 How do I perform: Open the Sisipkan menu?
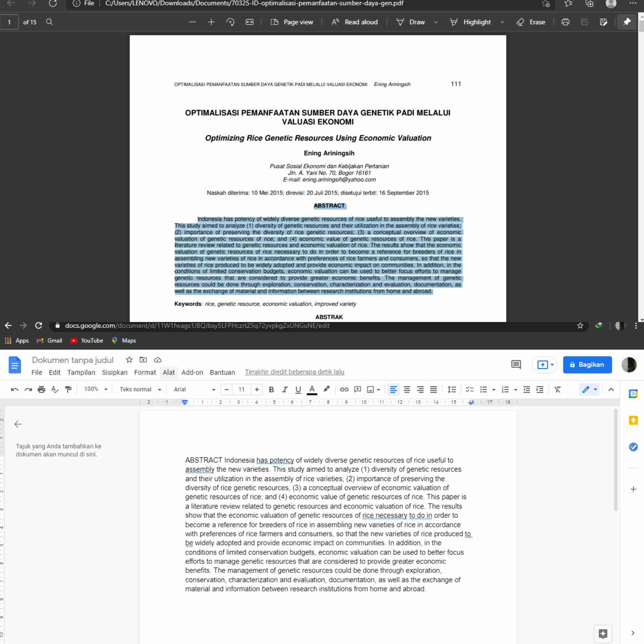[114, 372]
